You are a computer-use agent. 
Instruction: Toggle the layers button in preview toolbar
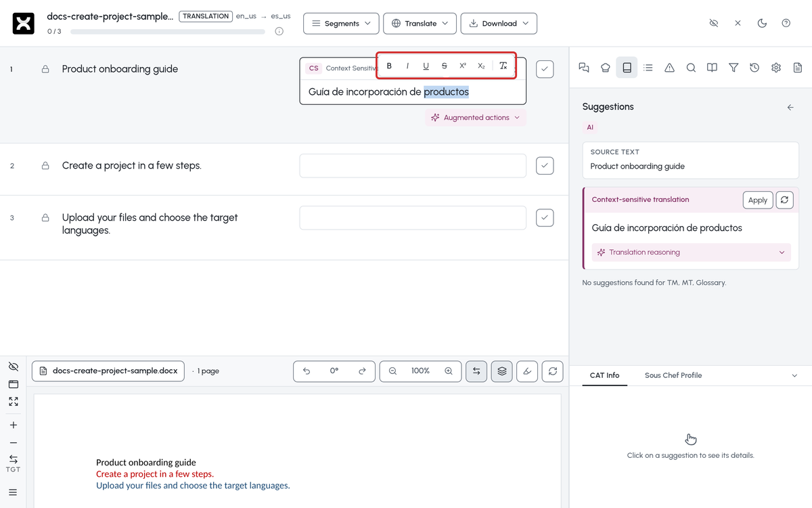[x=501, y=371]
